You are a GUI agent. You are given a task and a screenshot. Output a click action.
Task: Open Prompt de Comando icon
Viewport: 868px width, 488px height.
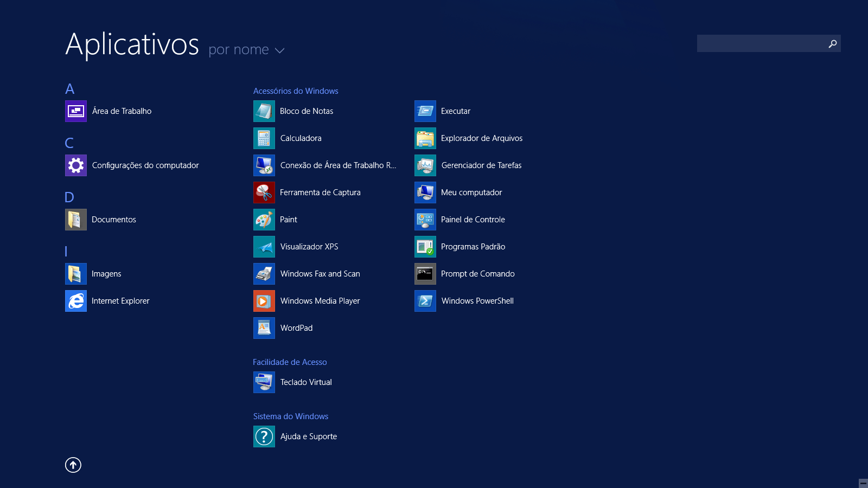pos(425,274)
